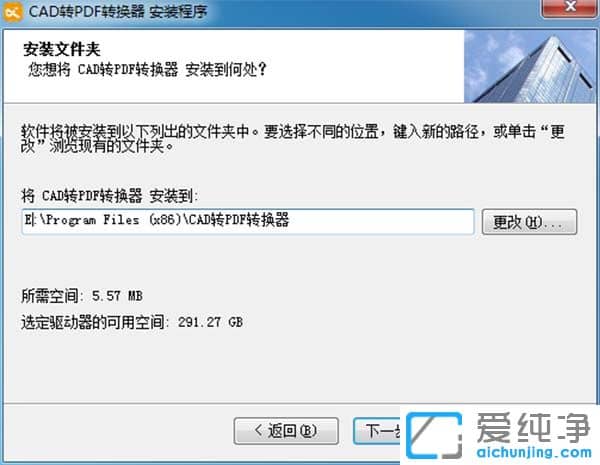This screenshot has height=465, width=600.
Task: Click Program Files (x86) segment in path field
Action: (x=113, y=220)
